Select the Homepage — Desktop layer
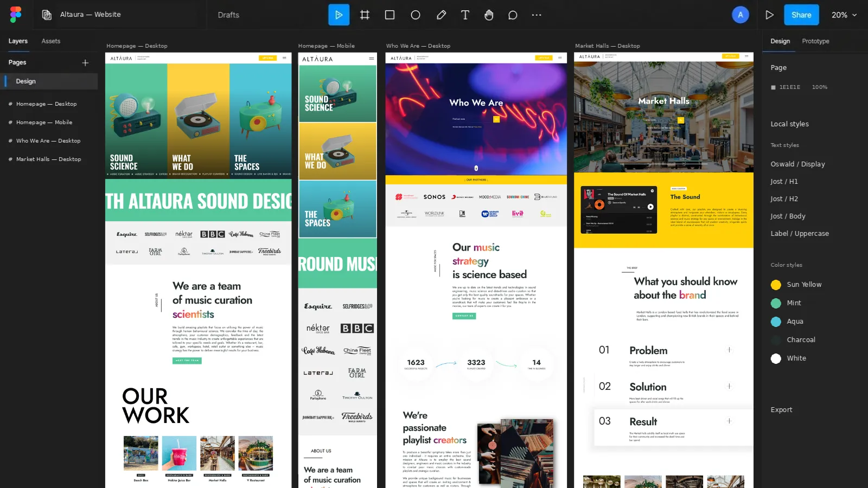This screenshot has width=868, height=488. (x=47, y=104)
